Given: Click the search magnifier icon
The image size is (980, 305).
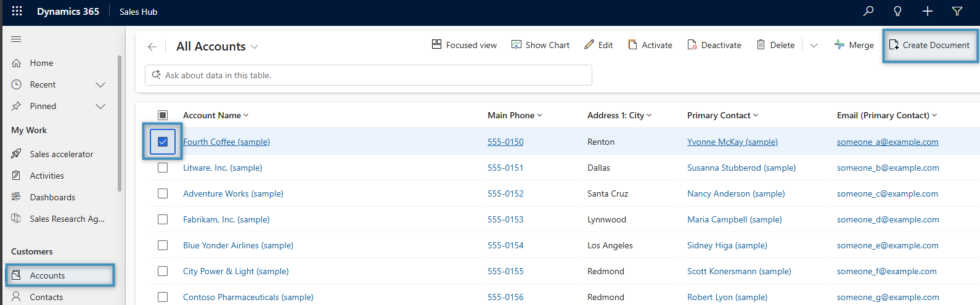Looking at the screenshot, I should click(868, 11).
